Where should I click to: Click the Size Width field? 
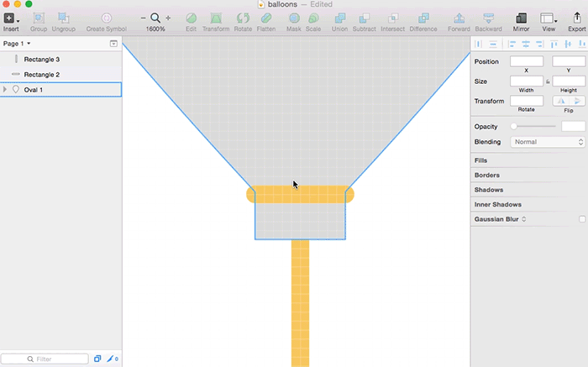tap(527, 81)
